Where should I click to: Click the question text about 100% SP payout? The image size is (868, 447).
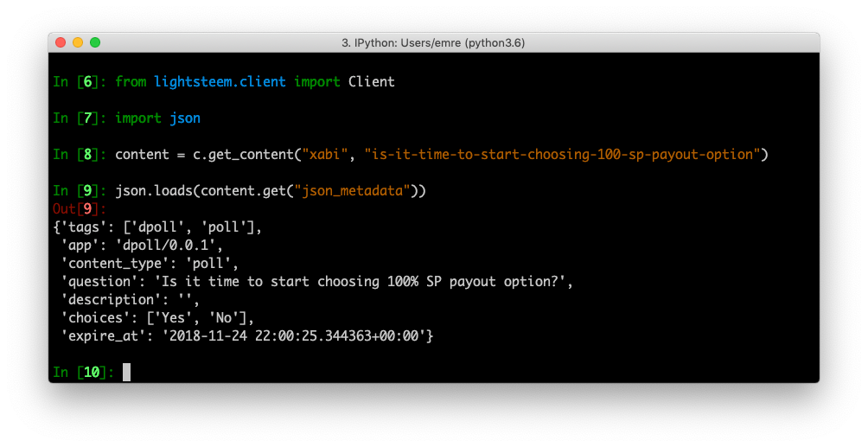pyautogui.click(x=362, y=281)
